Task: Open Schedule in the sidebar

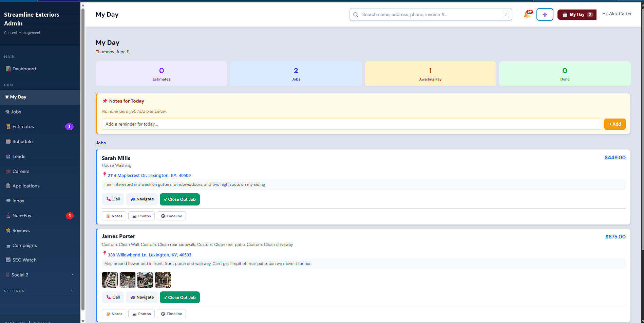Action: 40,141
